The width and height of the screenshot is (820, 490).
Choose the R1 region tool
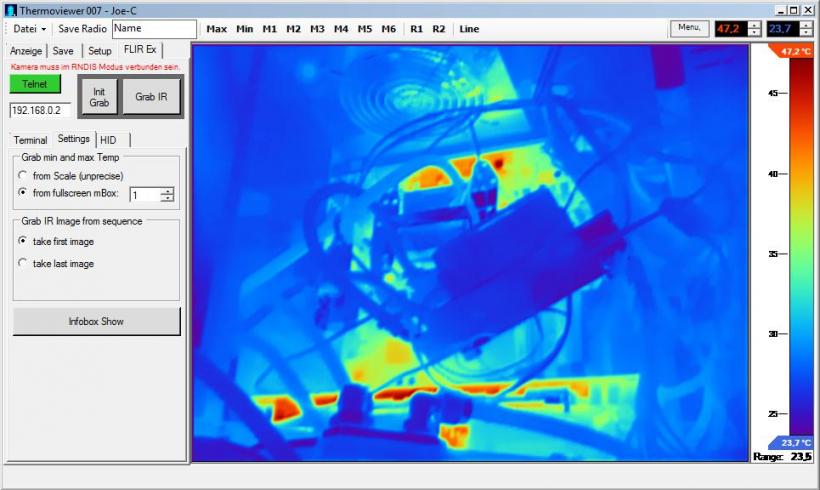(x=416, y=29)
